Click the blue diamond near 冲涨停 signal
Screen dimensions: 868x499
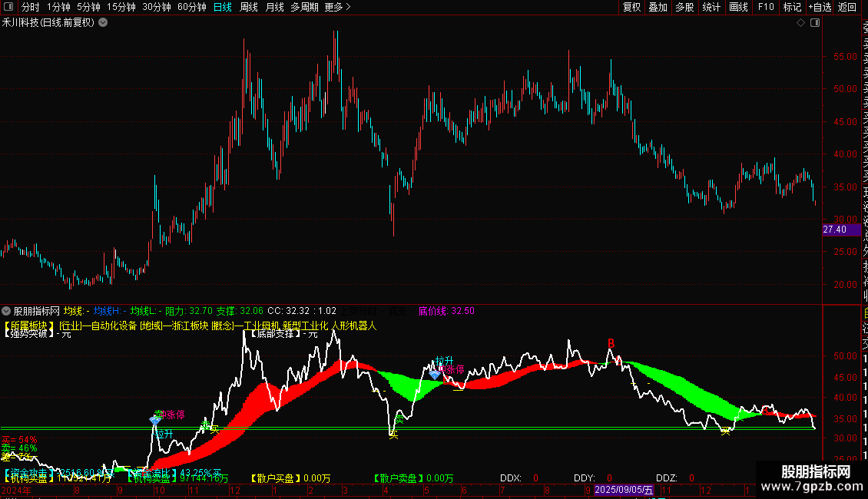[155, 421]
